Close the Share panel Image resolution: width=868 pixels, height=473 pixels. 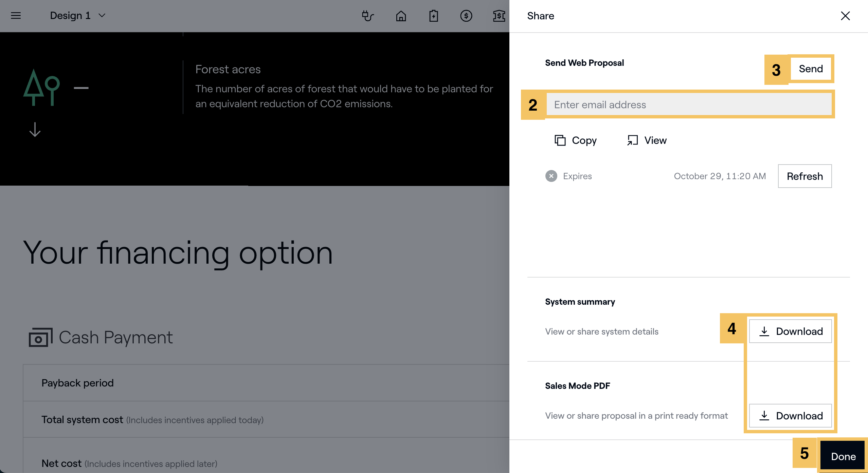click(845, 16)
